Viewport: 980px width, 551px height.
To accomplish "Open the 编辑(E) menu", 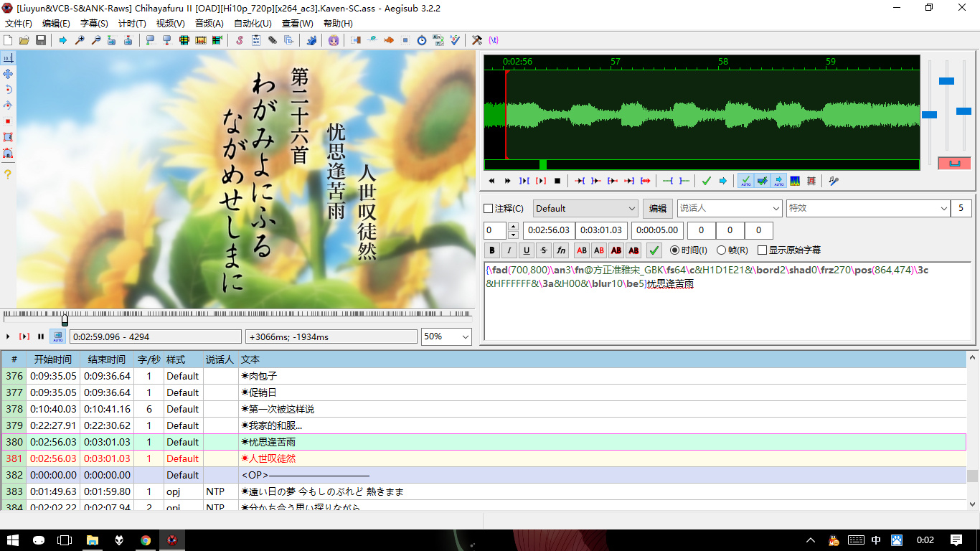I will [x=56, y=23].
